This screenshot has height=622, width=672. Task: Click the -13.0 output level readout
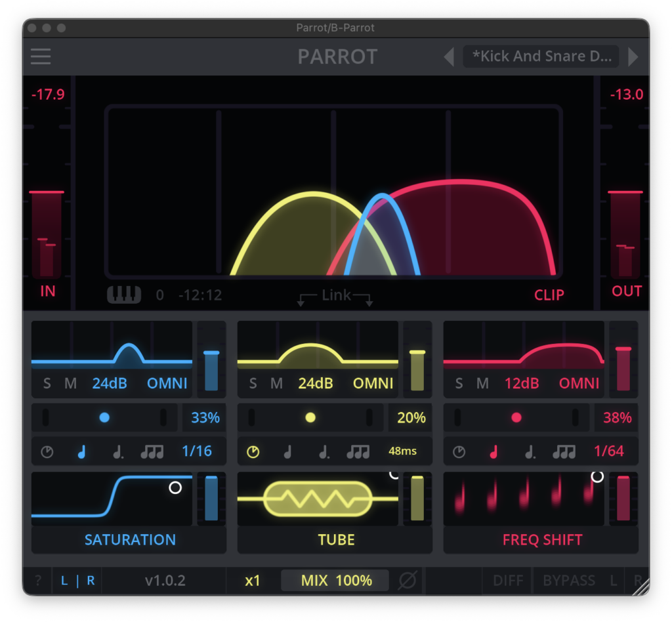click(x=627, y=94)
